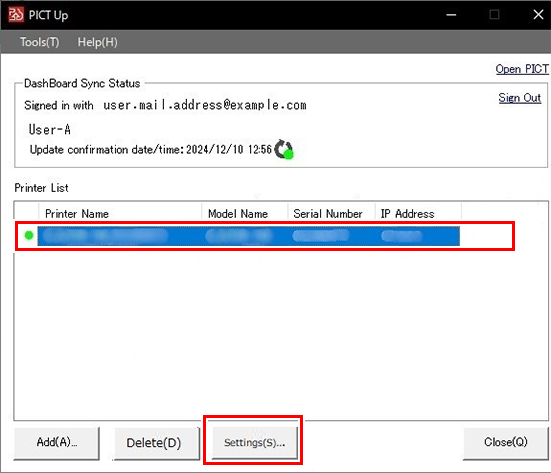Click the User-A name text

pyautogui.click(x=50, y=129)
